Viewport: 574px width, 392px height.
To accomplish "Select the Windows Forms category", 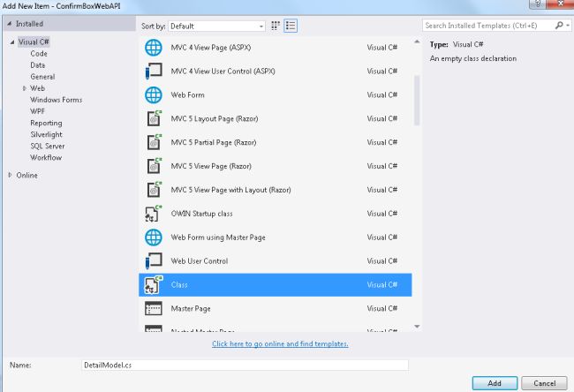I will pyautogui.click(x=56, y=100).
